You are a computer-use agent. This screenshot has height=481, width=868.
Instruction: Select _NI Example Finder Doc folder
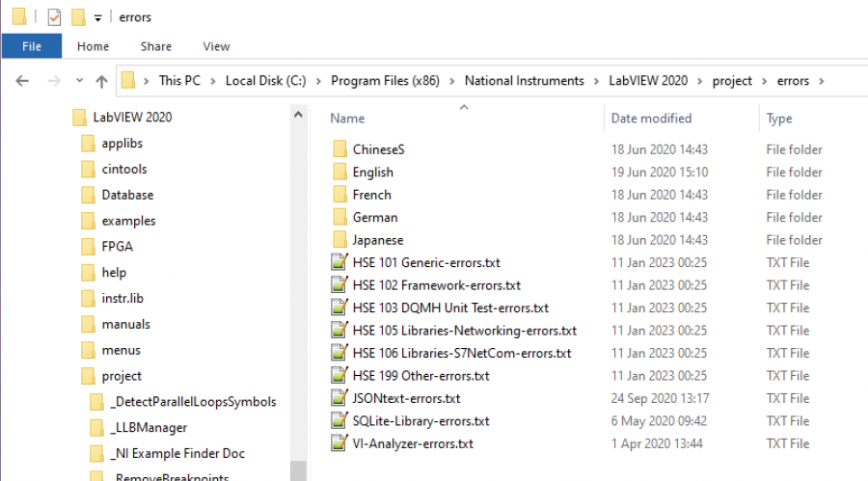[179, 453]
